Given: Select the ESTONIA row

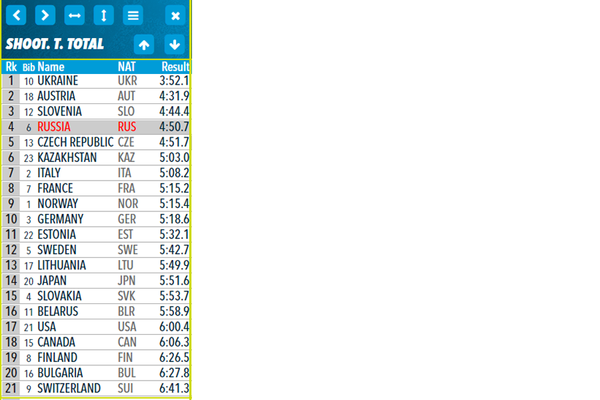Looking at the screenshot, I should click(96, 234).
